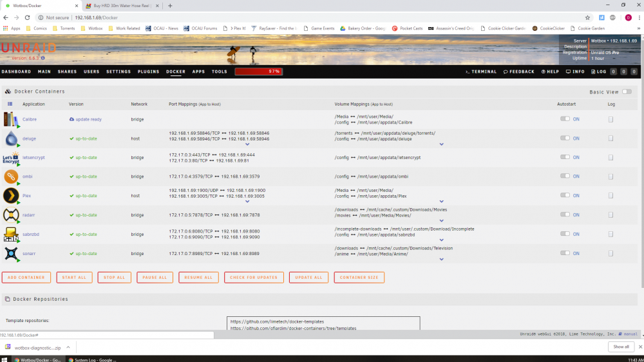Expand sabnzbd volume mappings
Screen dimensions: 644x362
click(442, 240)
